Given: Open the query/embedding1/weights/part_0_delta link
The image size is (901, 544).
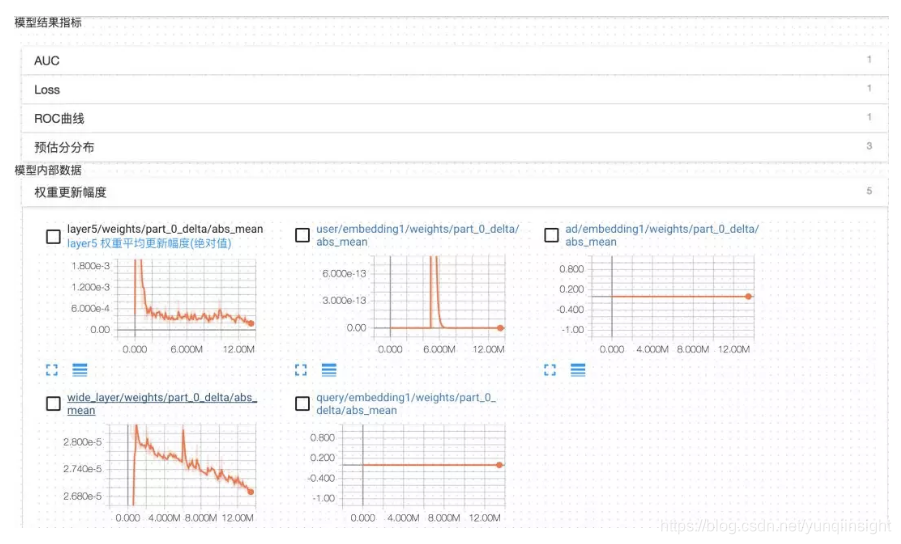Looking at the screenshot, I should 406,404.
